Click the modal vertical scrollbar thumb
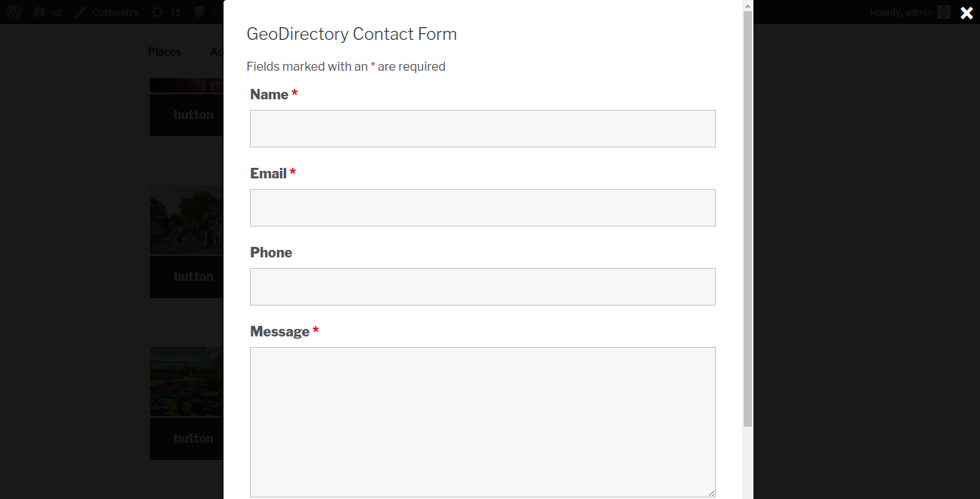 (747, 218)
